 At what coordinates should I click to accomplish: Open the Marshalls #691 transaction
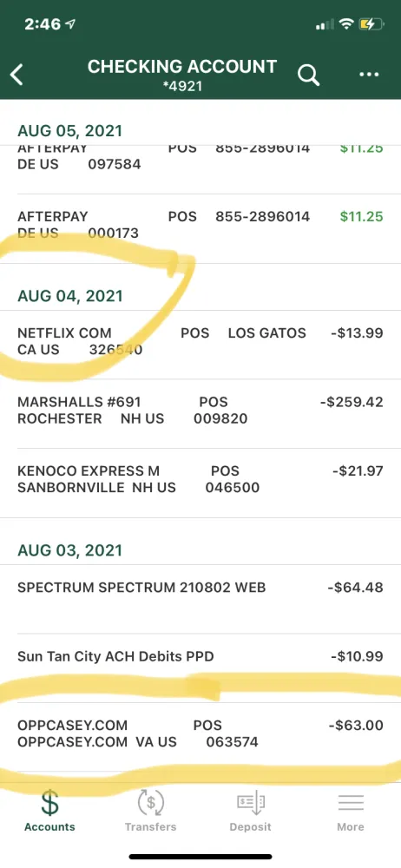click(200, 413)
